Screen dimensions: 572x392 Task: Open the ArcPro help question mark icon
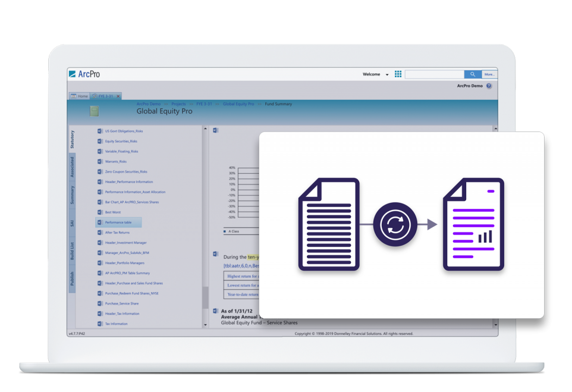pyautogui.click(x=488, y=85)
